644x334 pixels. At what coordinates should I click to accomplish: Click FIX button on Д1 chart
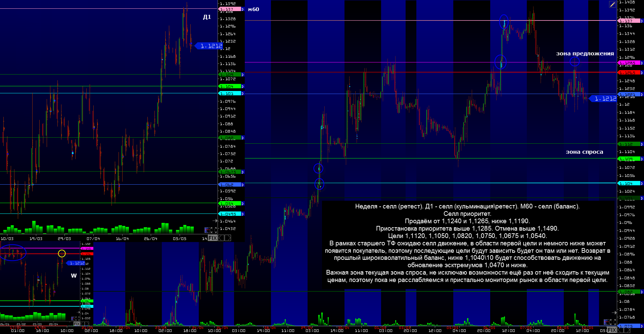(x=213, y=238)
